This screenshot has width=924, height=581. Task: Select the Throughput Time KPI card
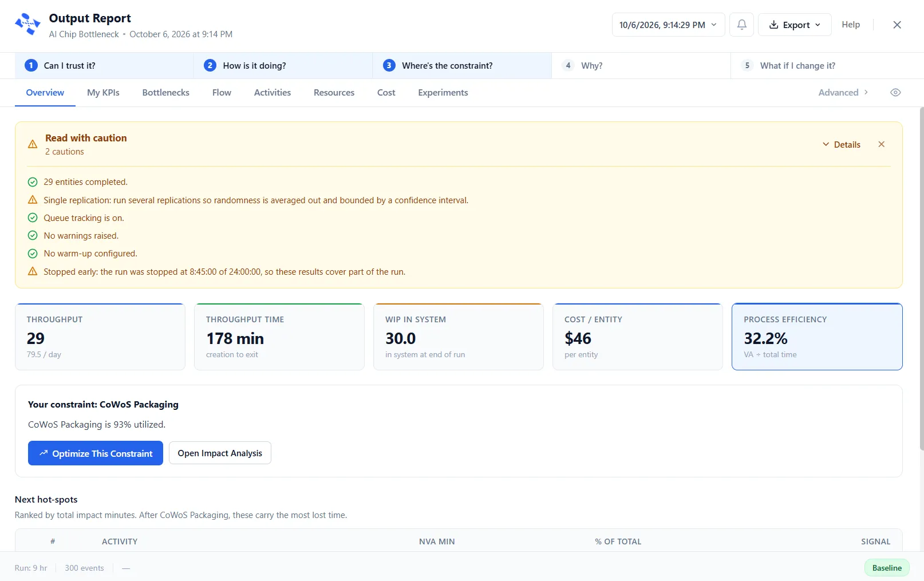coord(279,337)
